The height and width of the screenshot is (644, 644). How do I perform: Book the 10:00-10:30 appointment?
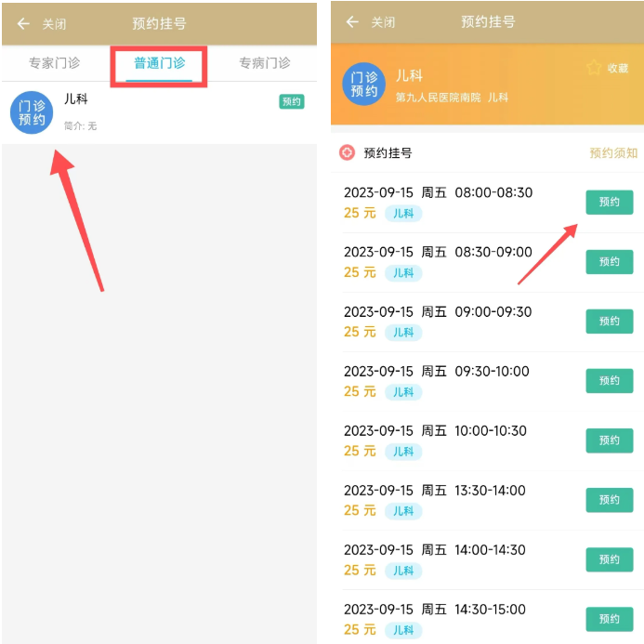click(609, 440)
